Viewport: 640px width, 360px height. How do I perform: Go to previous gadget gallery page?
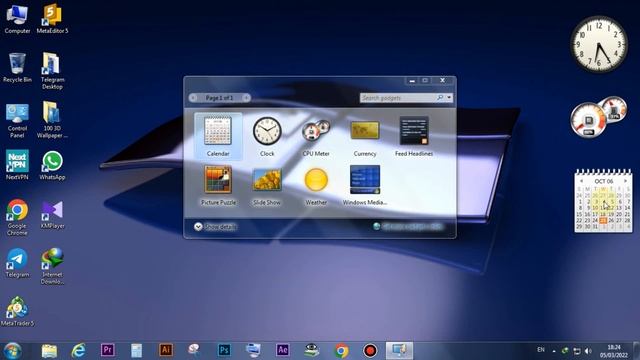point(193,98)
